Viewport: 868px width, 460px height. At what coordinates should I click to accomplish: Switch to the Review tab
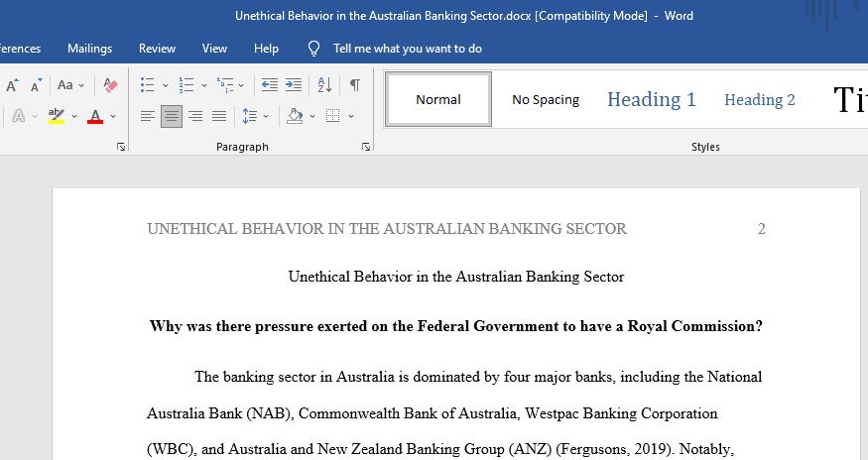click(x=157, y=49)
